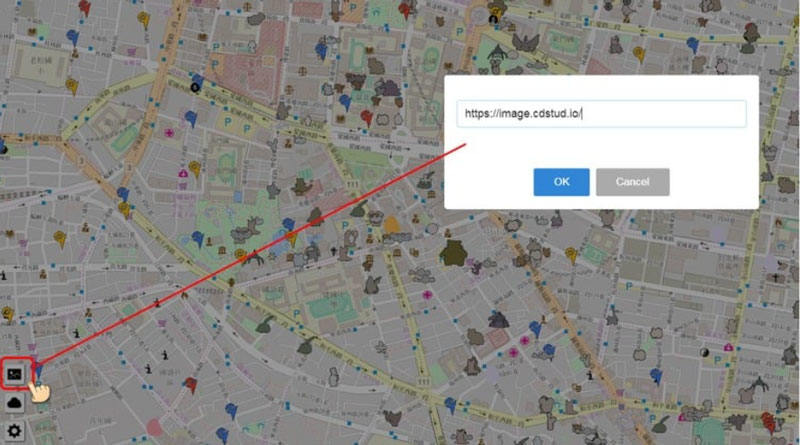Click the pink hospital icon near right edge
This screenshot has width=800, height=445.
coord(728,347)
